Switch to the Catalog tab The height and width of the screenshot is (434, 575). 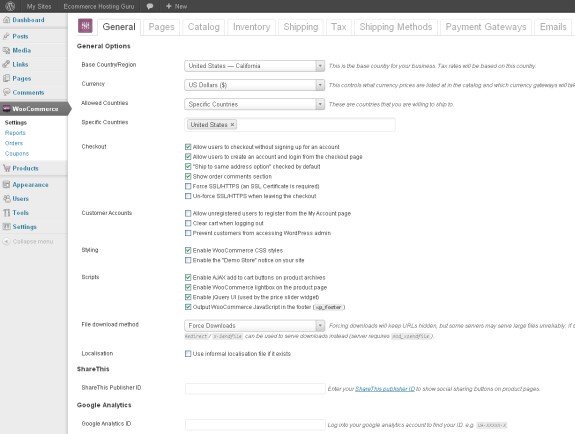pyautogui.click(x=204, y=27)
